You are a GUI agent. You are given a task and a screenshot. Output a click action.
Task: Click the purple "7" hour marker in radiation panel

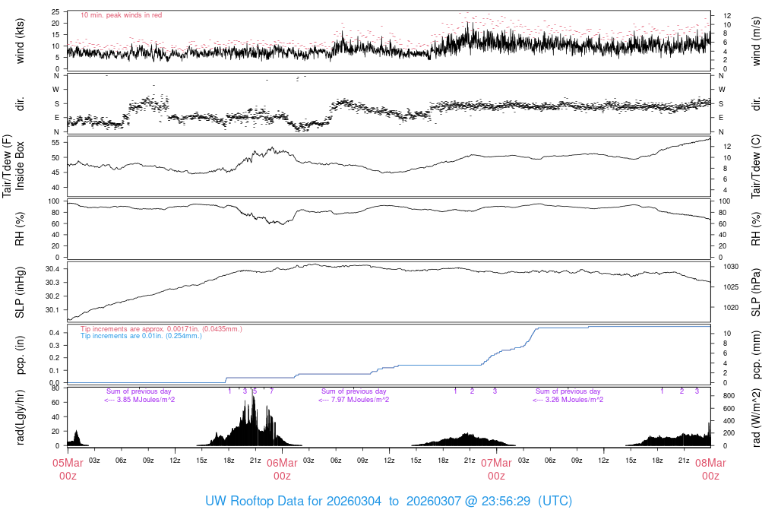[271, 391]
